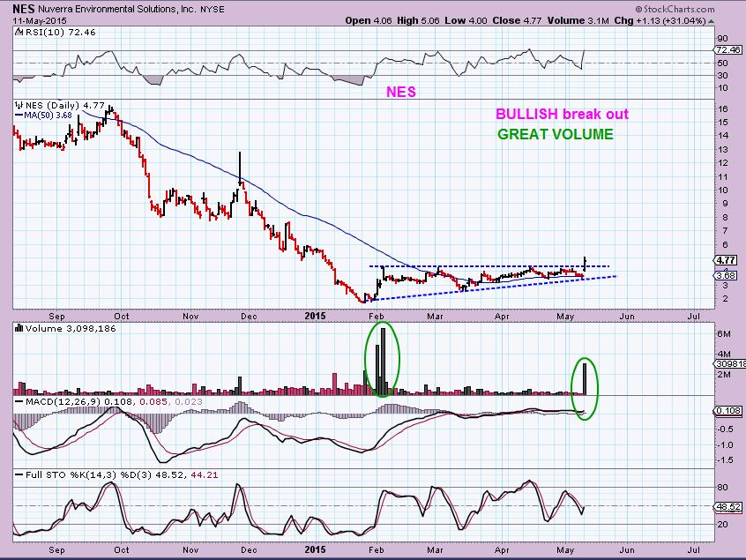Click the Close 4.77 value in the header

(517, 20)
